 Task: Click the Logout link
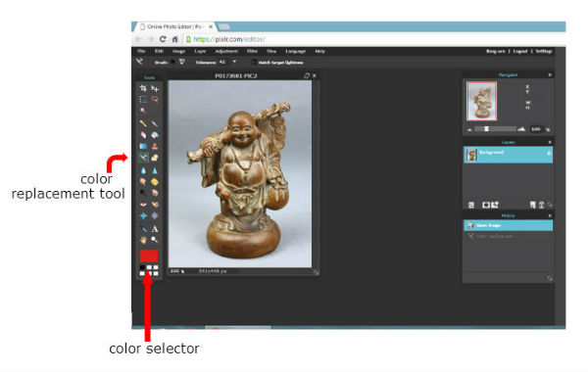click(x=520, y=51)
